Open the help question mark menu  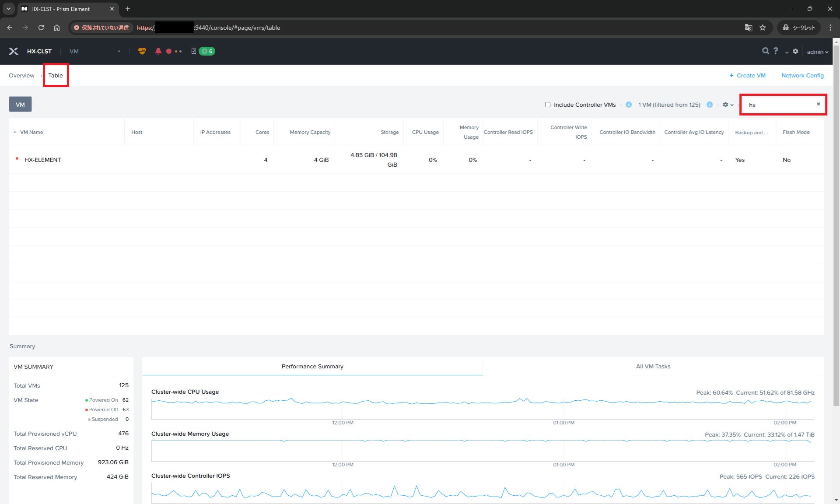click(x=776, y=51)
